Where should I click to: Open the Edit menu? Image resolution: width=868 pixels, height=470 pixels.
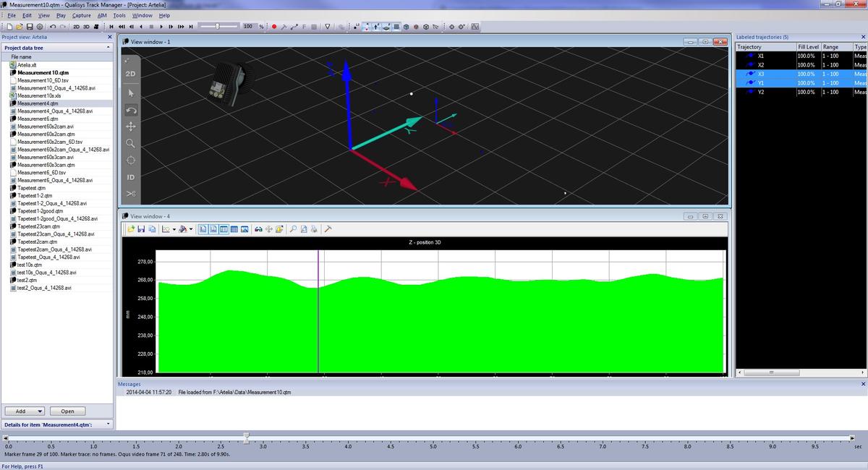27,15
